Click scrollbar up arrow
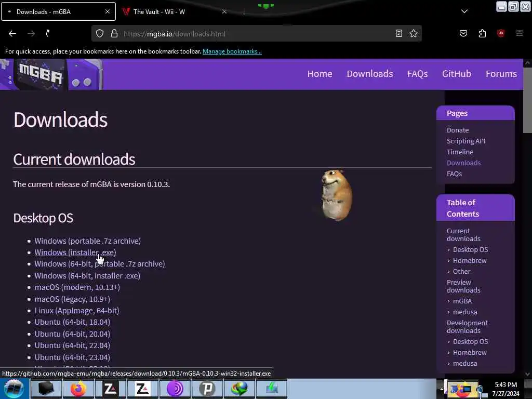 coord(528,63)
